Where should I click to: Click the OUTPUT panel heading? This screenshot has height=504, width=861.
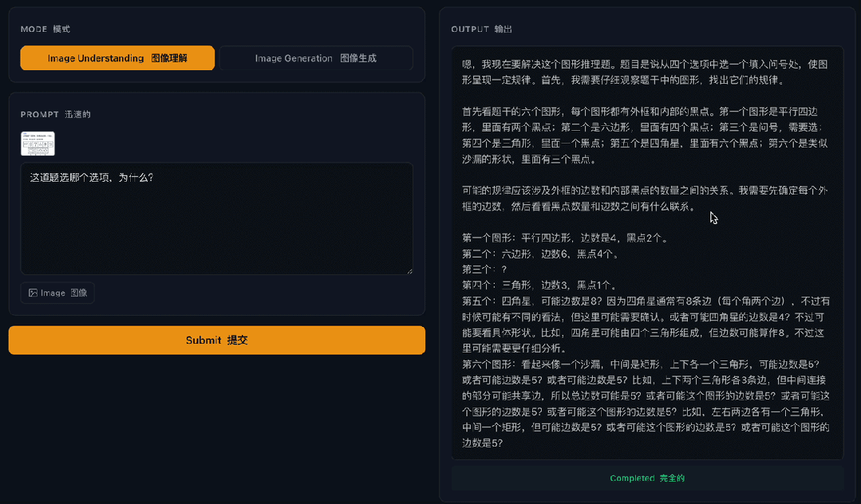481,30
